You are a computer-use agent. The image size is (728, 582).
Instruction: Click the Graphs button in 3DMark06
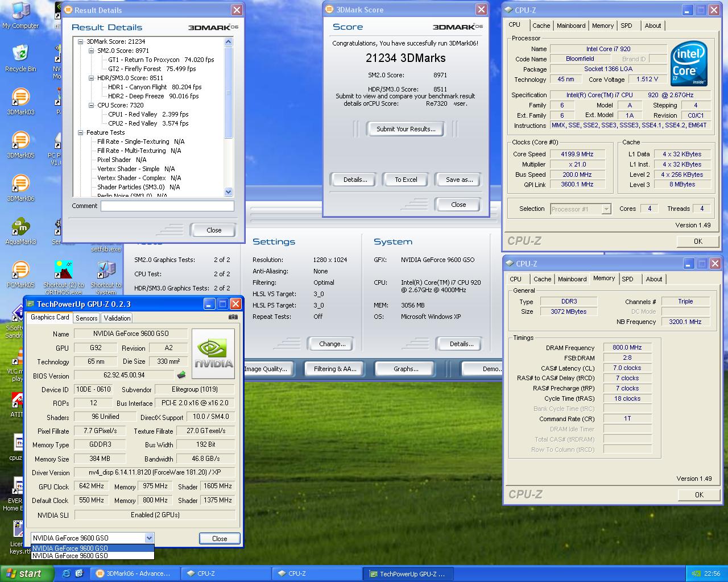(406, 369)
